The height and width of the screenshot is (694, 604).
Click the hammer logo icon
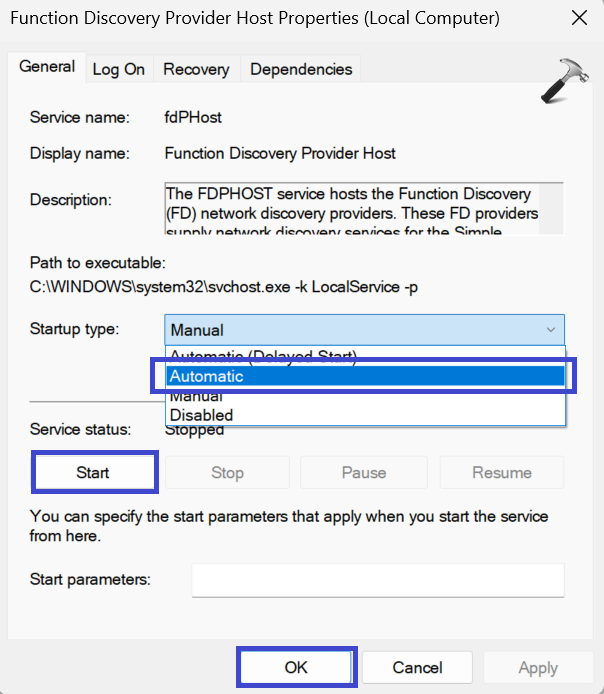tap(564, 80)
